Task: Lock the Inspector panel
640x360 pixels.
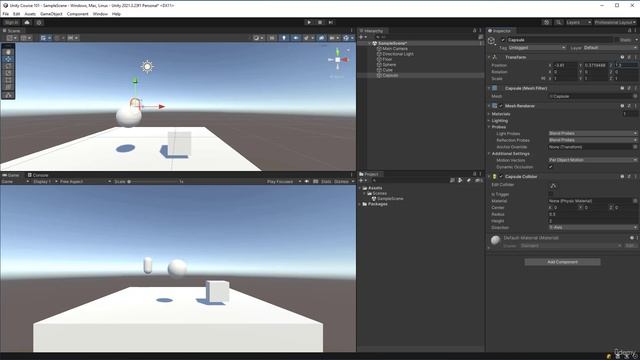Action: (x=629, y=31)
